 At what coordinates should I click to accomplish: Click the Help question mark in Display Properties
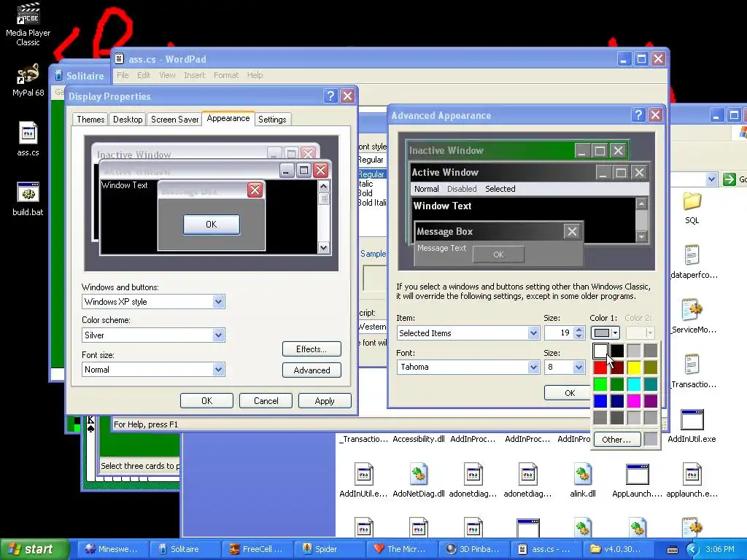[x=330, y=96]
